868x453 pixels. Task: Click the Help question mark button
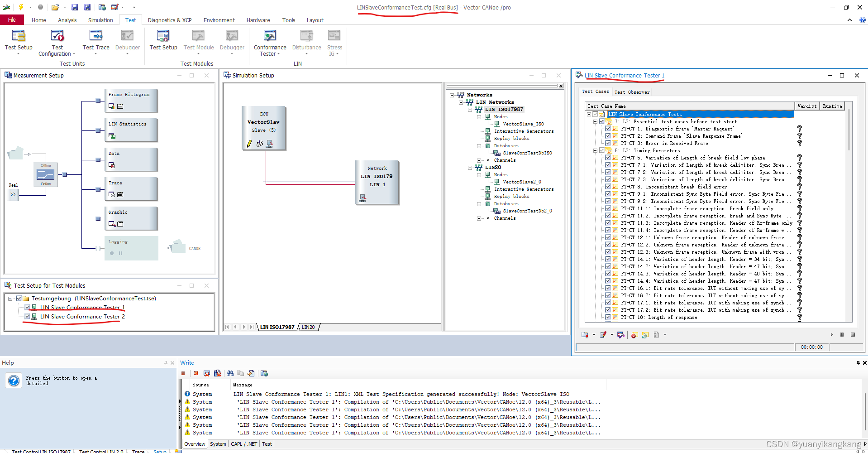coord(14,381)
